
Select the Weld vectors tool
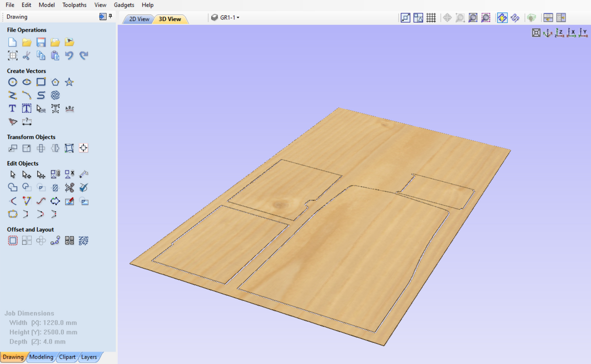coord(13,188)
